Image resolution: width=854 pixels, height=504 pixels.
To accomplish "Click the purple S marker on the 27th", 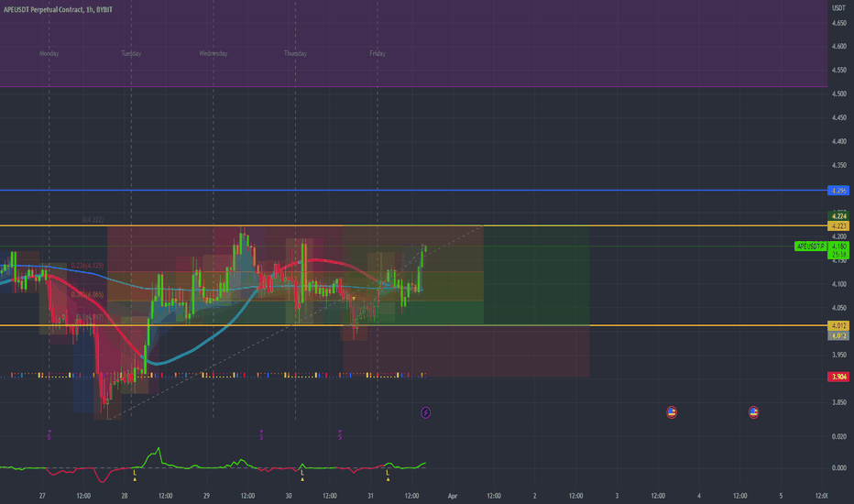I will pyautogui.click(x=49, y=434).
